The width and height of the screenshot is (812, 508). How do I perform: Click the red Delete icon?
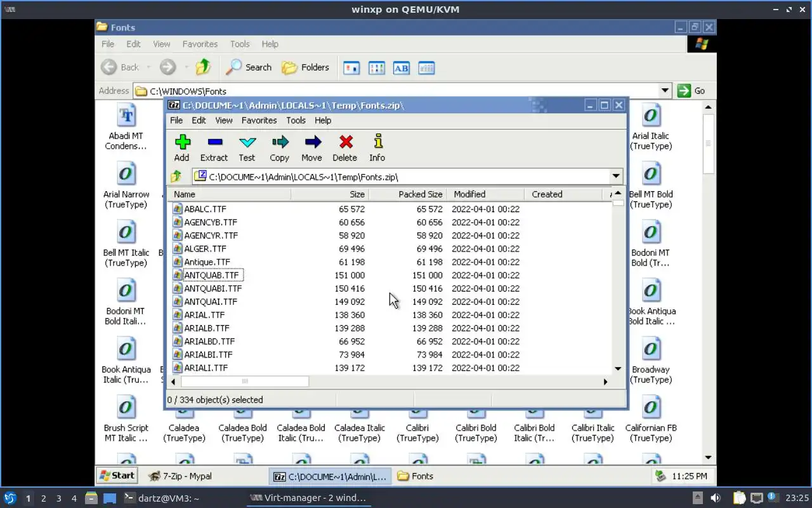point(345,148)
